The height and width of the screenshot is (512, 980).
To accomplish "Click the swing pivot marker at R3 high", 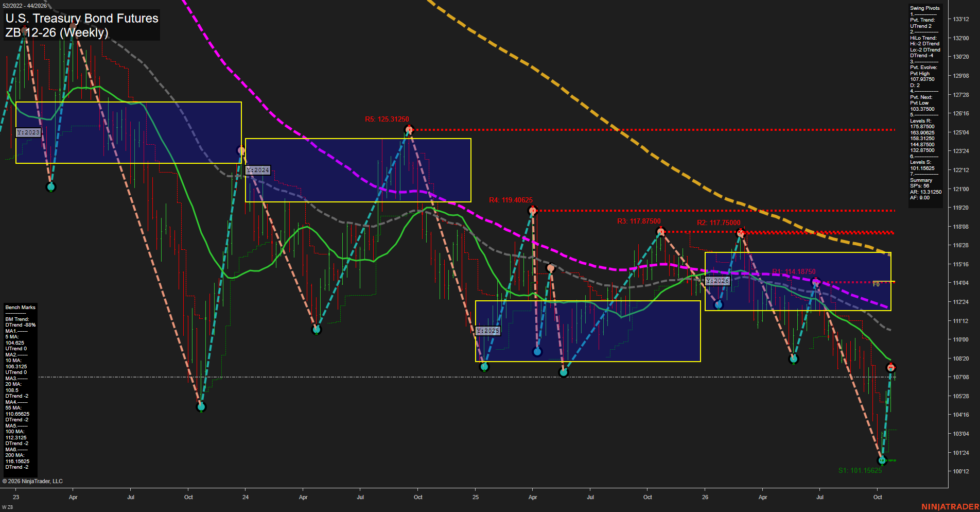I will (x=661, y=232).
